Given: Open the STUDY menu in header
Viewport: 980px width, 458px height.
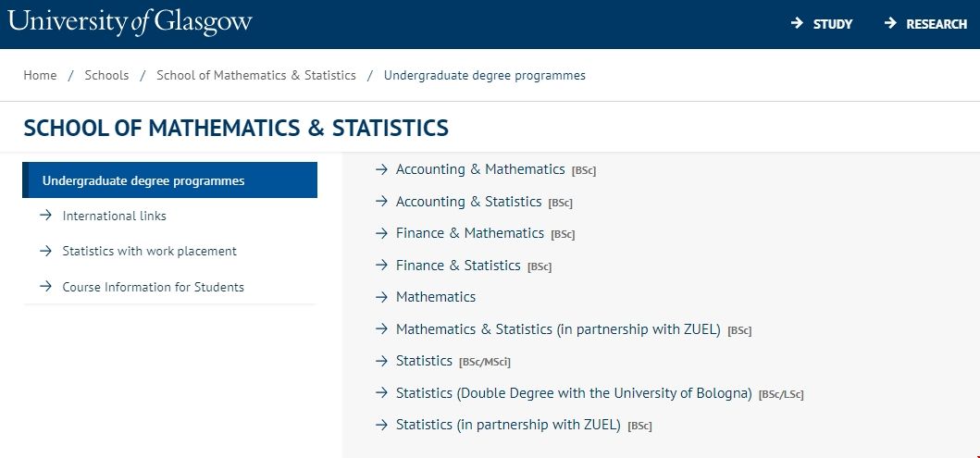Looking at the screenshot, I should click(833, 24).
